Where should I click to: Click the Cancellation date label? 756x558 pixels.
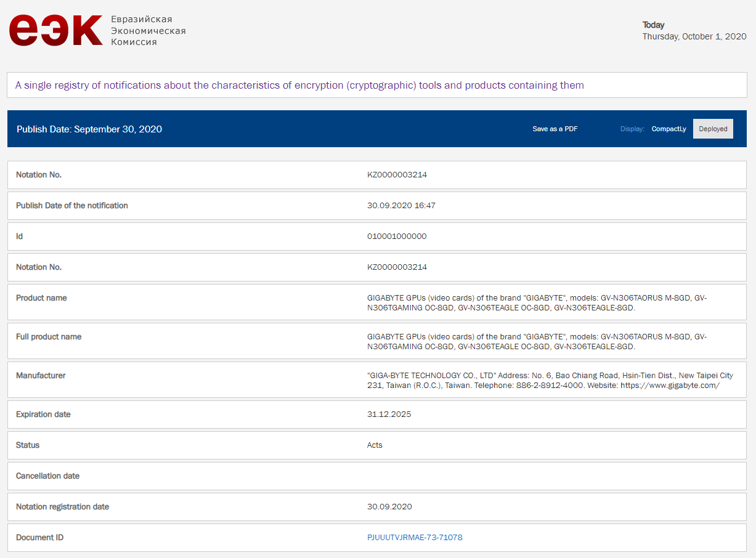47,476
